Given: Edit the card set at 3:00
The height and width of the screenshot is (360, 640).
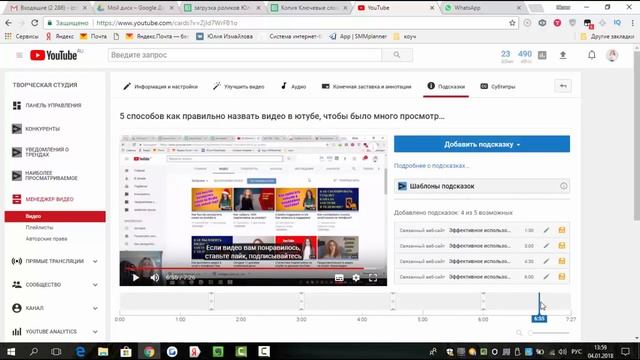Looking at the screenshot, I should click(x=547, y=246).
